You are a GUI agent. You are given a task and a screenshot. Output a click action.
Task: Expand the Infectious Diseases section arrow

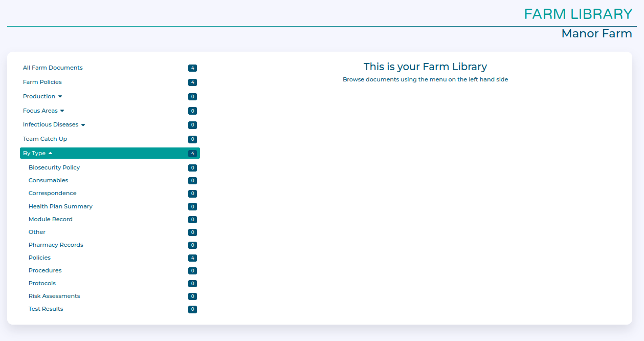[x=83, y=125]
